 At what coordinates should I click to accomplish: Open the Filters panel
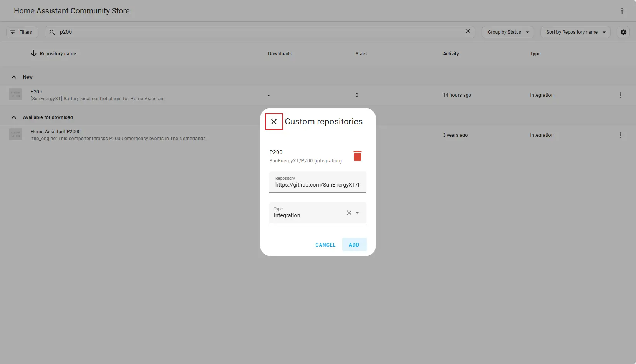[x=22, y=32]
